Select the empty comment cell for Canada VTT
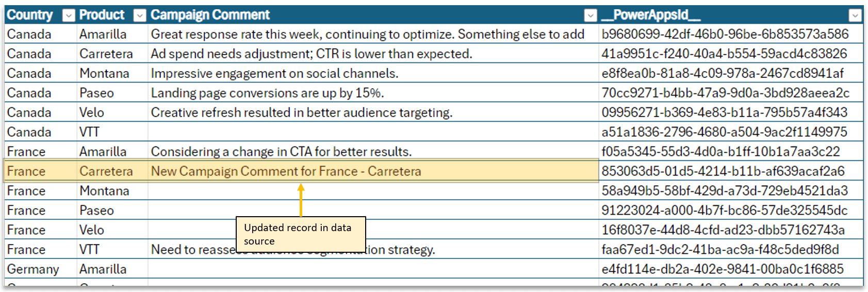868x292 pixels. coord(372,132)
